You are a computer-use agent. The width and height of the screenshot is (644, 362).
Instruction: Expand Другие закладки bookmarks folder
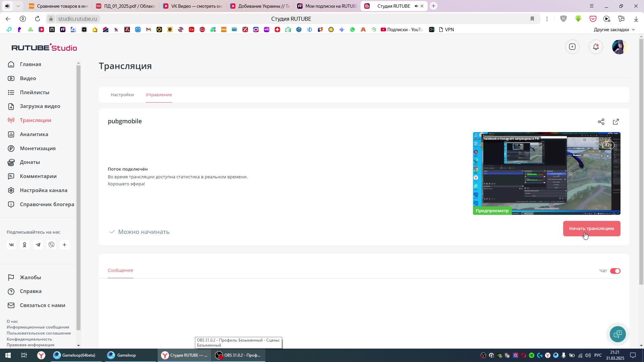pyautogui.click(x=614, y=29)
